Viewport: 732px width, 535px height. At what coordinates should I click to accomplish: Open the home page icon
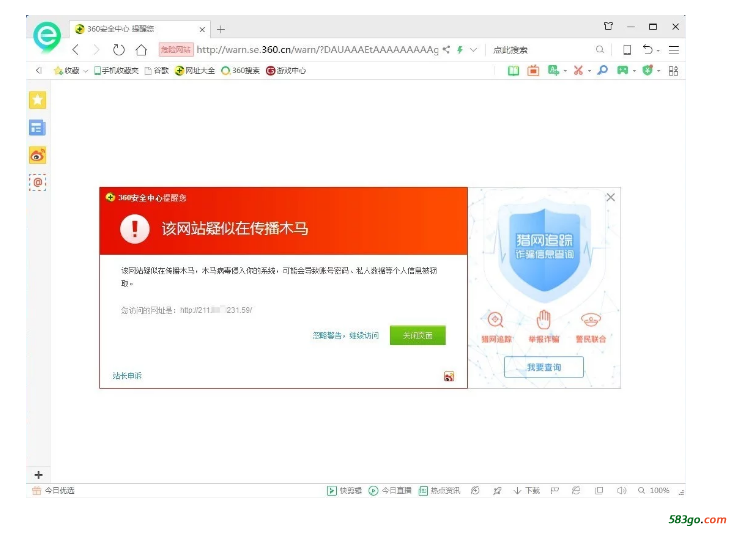(141, 49)
